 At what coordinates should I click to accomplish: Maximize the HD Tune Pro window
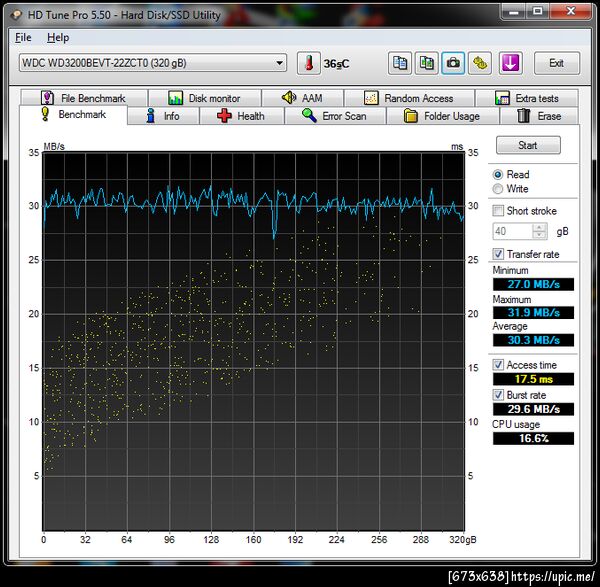(x=538, y=12)
